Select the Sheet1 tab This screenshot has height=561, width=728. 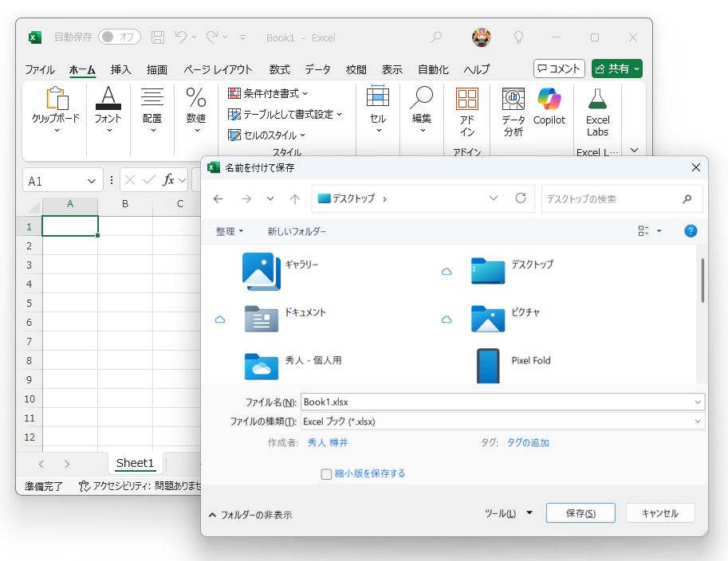(135, 463)
